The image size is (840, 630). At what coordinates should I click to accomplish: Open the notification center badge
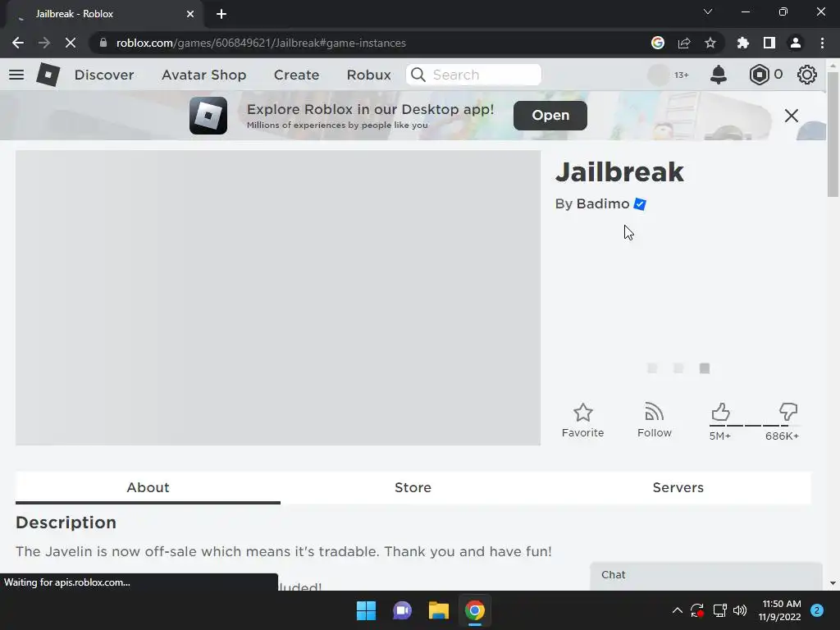(x=817, y=610)
